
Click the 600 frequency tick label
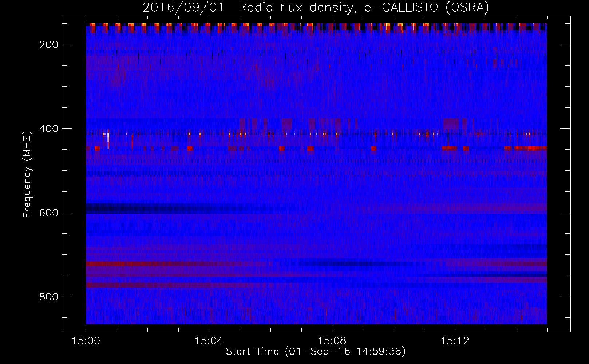(49, 213)
